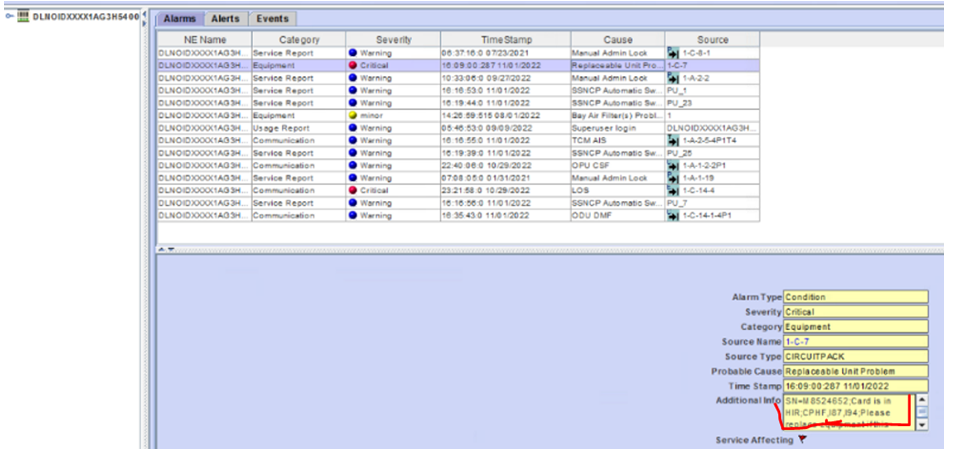
Task: Click the detail Severity field showing Critical
Action: (855, 312)
